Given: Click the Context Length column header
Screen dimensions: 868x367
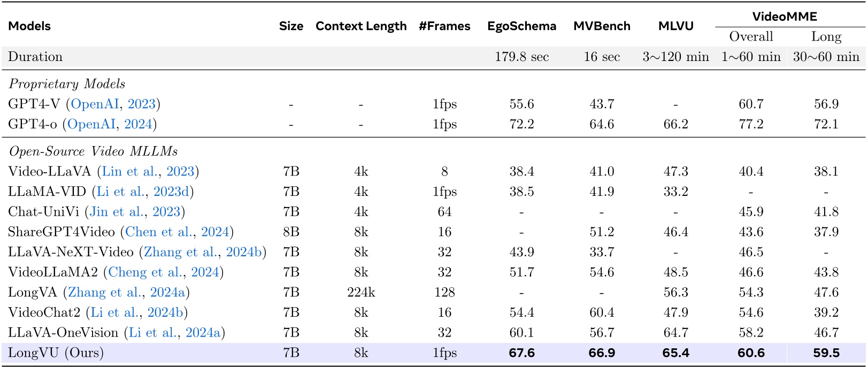Looking at the screenshot, I should click(x=361, y=26).
